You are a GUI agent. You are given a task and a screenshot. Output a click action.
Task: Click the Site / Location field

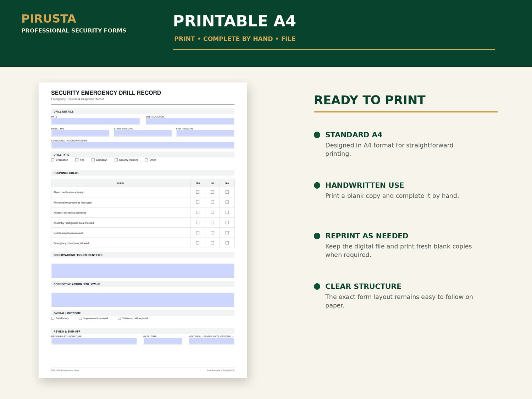(x=190, y=121)
